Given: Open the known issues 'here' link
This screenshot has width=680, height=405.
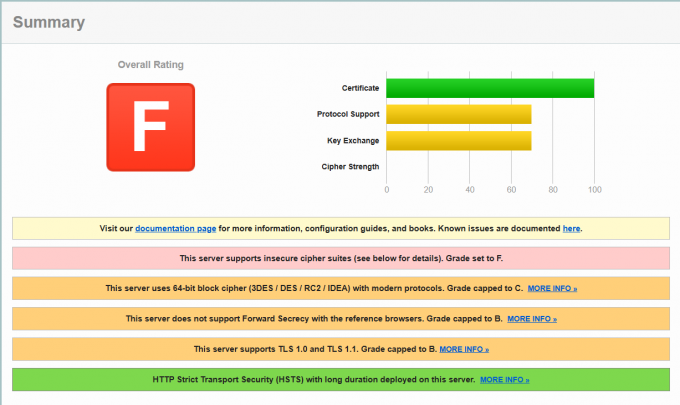Looking at the screenshot, I should tap(571, 229).
